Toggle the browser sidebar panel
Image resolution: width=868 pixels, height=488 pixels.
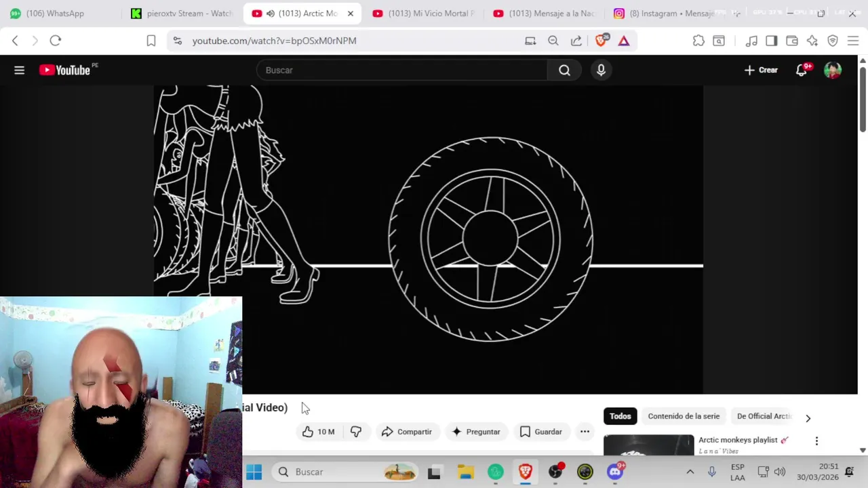pyautogui.click(x=772, y=41)
